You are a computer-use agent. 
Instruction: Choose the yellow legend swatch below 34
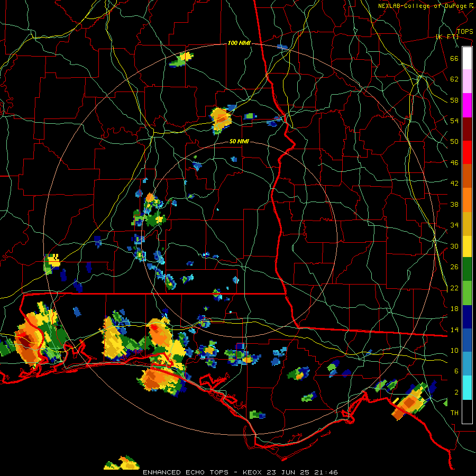tap(467, 246)
